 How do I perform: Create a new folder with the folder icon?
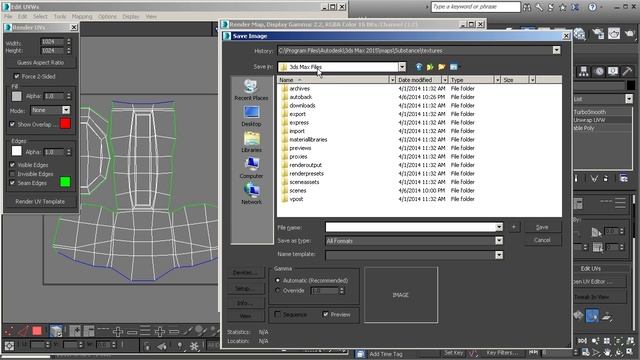(x=442, y=67)
